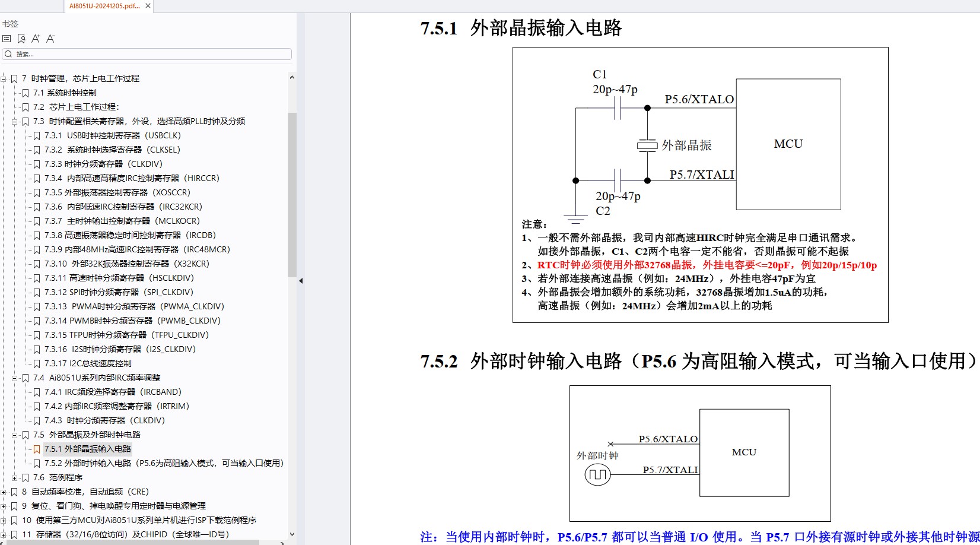Viewport: 980px width, 545px height.
Task: Open bookmark 7.4.2 内部IRC频率调整寄存器
Action: pyautogui.click(x=117, y=406)
